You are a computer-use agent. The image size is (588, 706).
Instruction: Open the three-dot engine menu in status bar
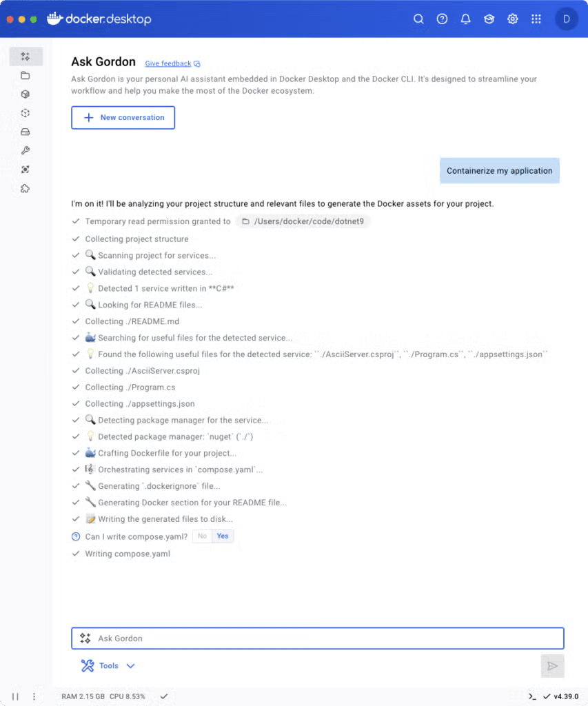click(x=34, y=696)
